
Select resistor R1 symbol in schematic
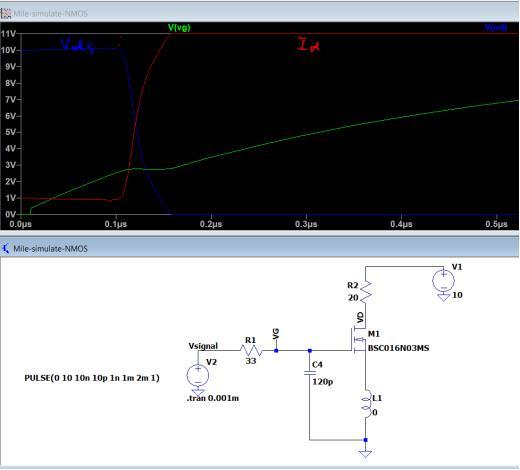(251, 350)
